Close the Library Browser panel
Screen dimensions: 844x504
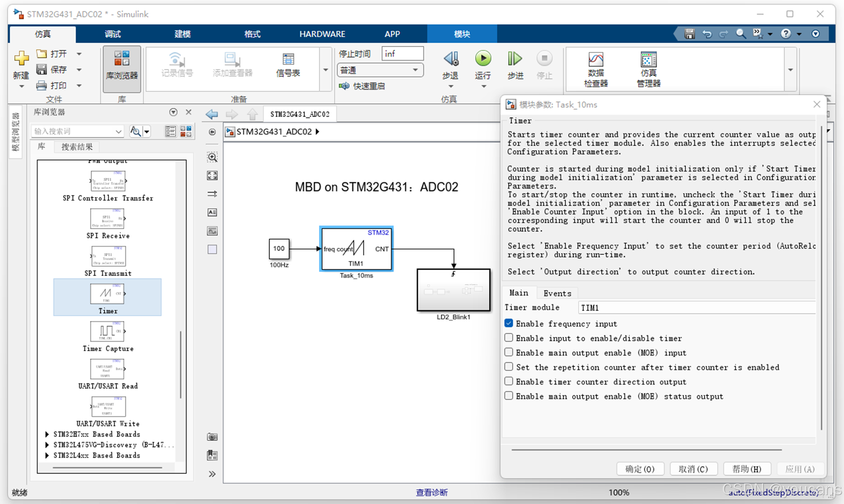(x=189, y=112)
